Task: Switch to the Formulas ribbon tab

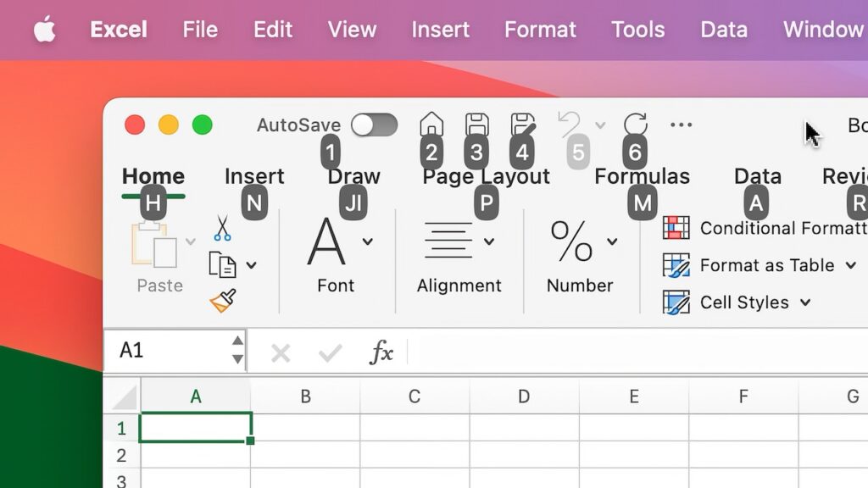Action: 643,176
